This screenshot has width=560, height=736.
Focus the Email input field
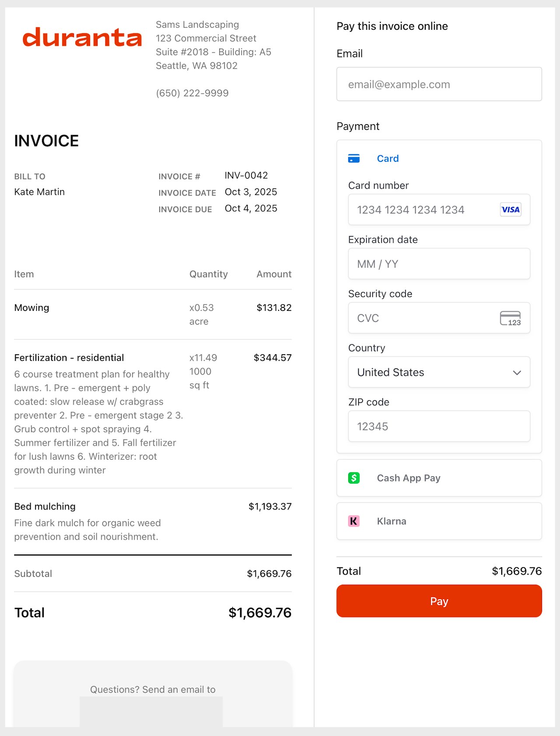coord(439,84)
